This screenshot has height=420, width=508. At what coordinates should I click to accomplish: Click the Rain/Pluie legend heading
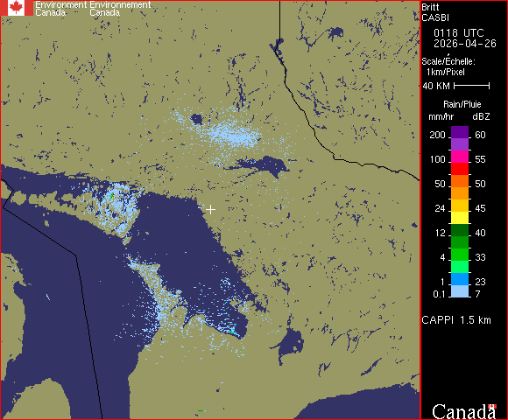point(462,104)
